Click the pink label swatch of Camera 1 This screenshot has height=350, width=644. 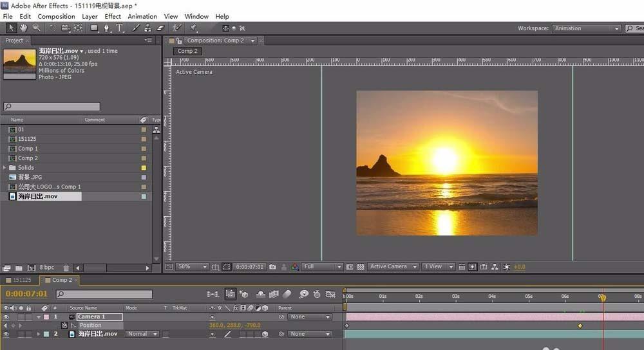point(46,317)
